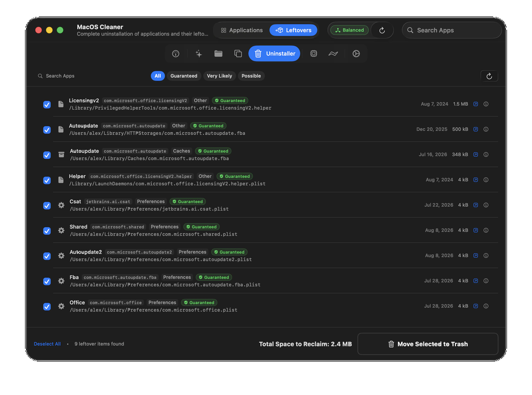The height and width of the screenshot is (395, 532).
Task: Filter by Guaranteed leftovers
Action: (x=184, y=76)
